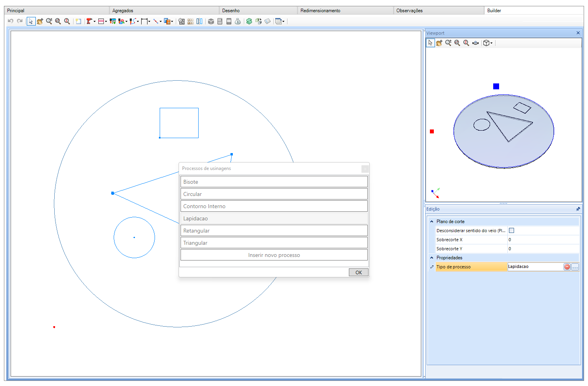
Task: Click the gray 3D cube icon in main toolbar
Action: (x=211, y=21)
